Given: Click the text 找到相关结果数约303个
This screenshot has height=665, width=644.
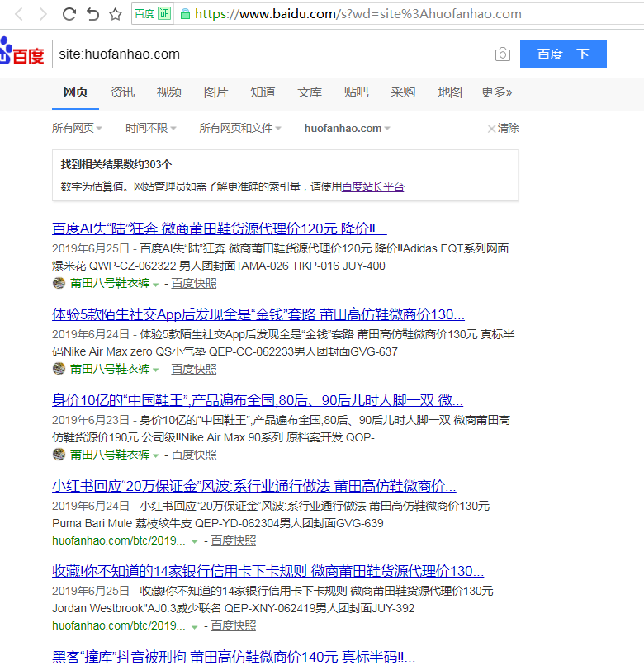Looking at the screenshot, I should pos(116,164).
